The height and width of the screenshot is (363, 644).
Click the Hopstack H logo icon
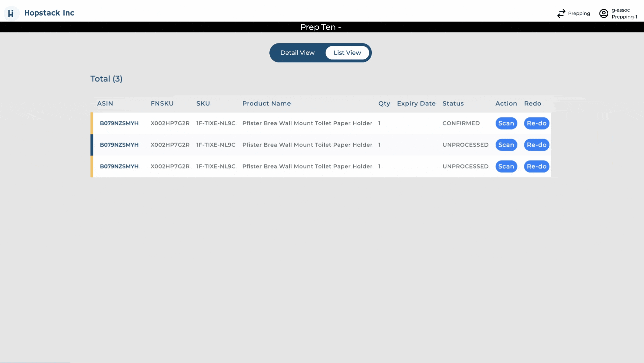(x=11, y=13)
